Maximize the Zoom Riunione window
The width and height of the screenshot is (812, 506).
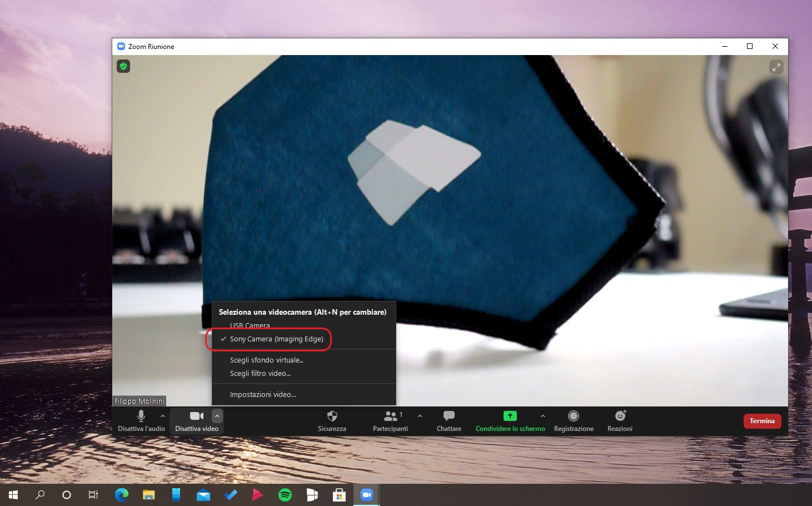(750, 46)
